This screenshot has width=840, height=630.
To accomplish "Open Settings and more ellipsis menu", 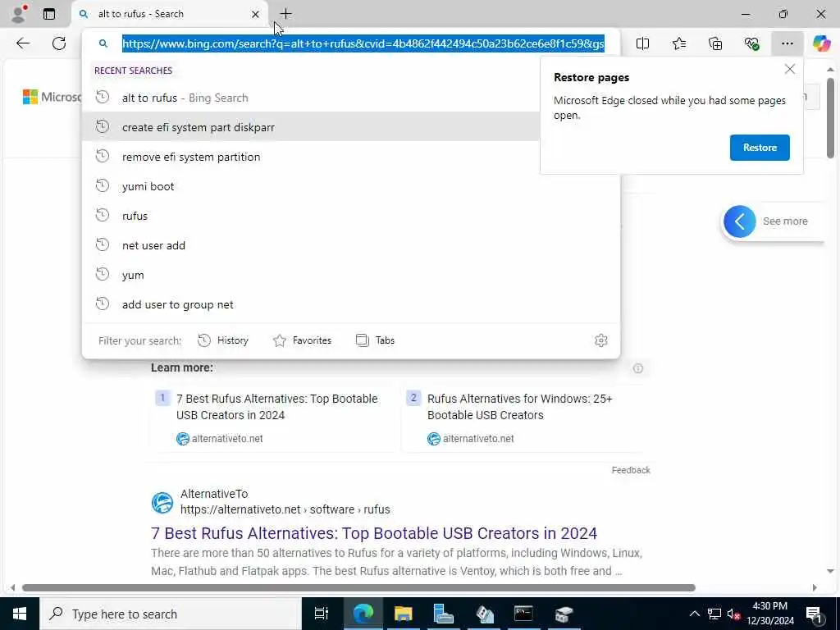I will pyautogui.click(x=787, y=43).
